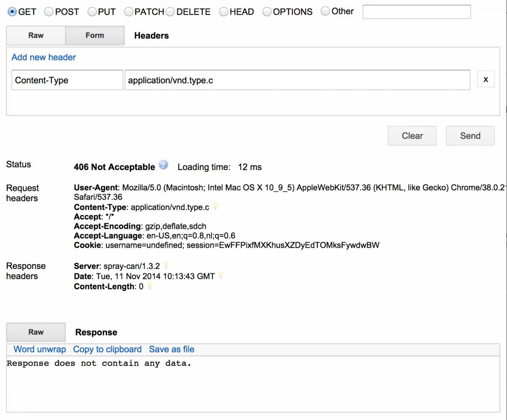
Task: Select the Accept-Language header line
Action: 155,236
